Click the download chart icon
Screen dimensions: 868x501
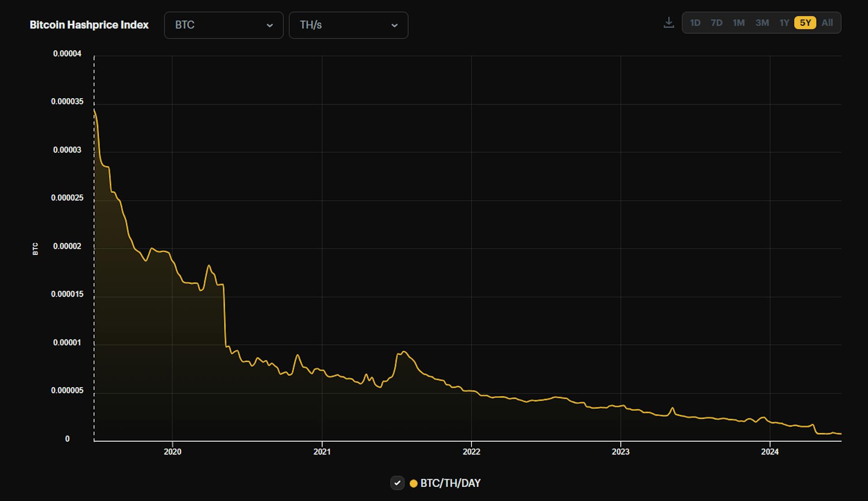(x=669, y=23)
